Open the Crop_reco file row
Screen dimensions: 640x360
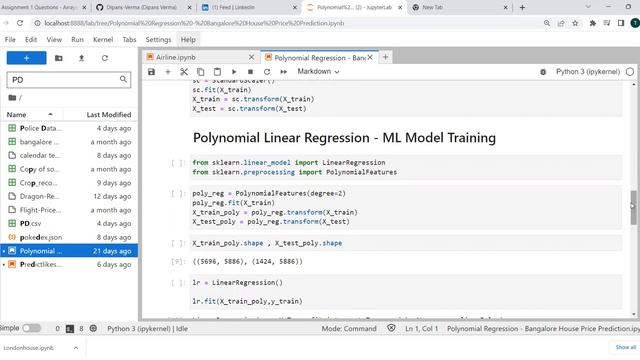point(69,182)
